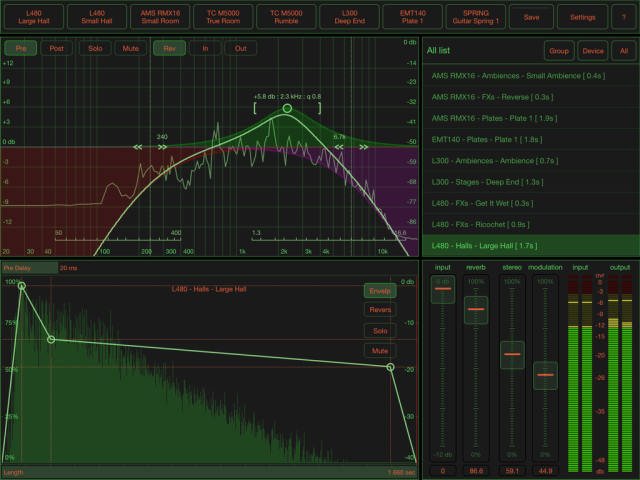Switch list to All view

coord(624,51)
